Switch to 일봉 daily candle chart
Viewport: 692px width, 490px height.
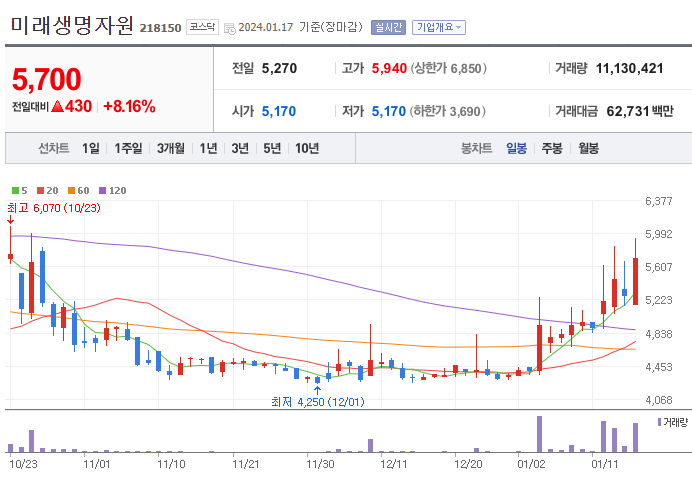click(x=516, y=148)
